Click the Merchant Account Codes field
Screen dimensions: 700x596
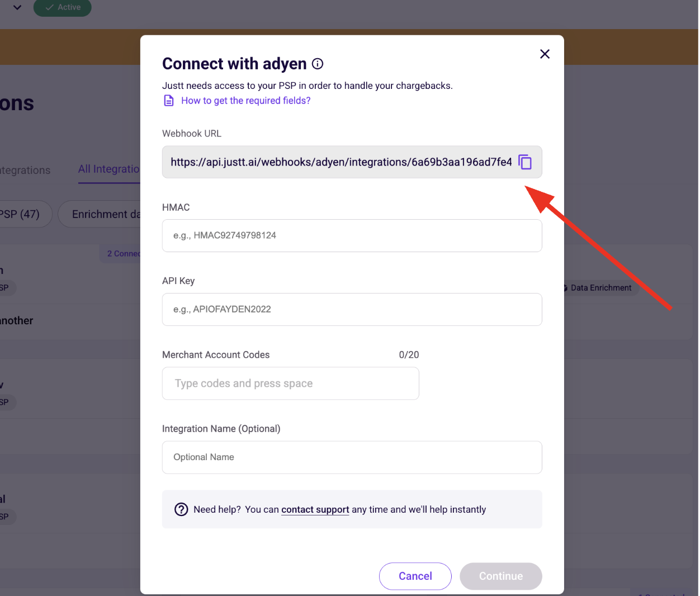(291, 384)
